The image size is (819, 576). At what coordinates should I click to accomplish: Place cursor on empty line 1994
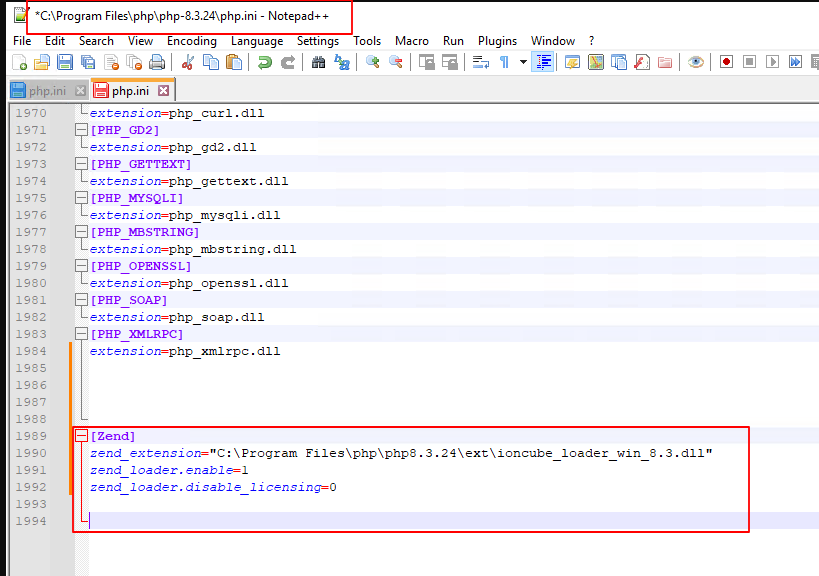tap(300, 522)
